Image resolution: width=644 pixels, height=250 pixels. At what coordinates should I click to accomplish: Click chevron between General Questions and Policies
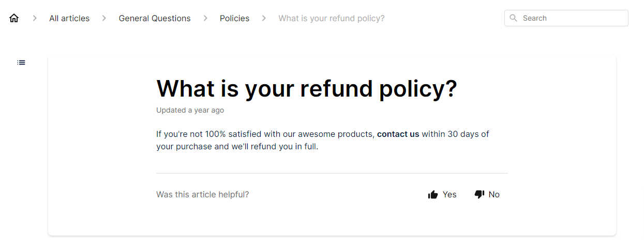click(205, 18)
